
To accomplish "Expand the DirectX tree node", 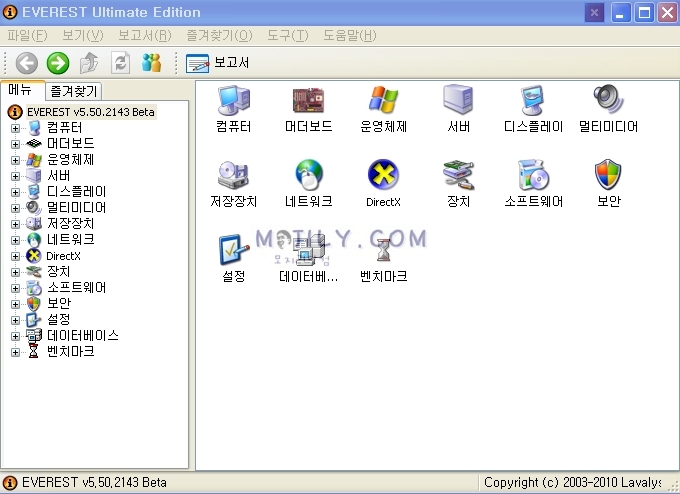I will coord(15,256).
